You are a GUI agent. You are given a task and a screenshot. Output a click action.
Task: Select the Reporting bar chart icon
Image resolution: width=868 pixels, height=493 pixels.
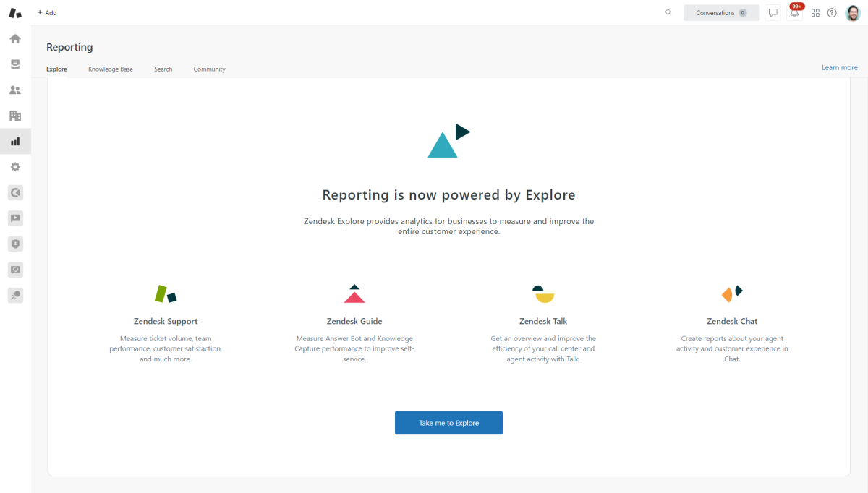point(15,141)
